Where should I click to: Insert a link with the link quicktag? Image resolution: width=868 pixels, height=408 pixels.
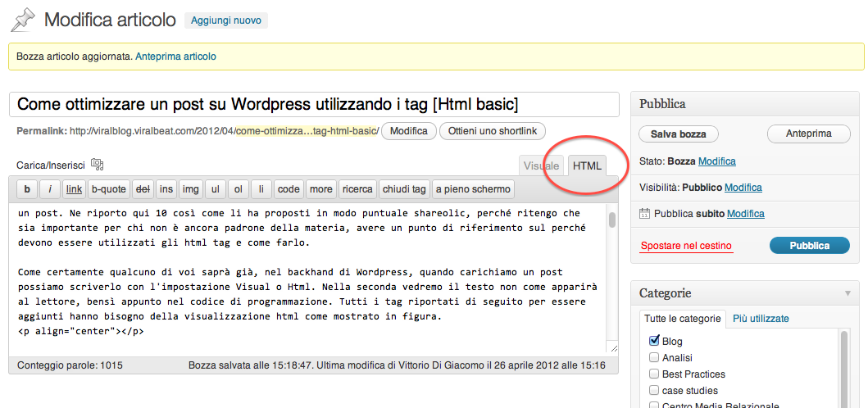pyautogui.click(x=74, y=189)
